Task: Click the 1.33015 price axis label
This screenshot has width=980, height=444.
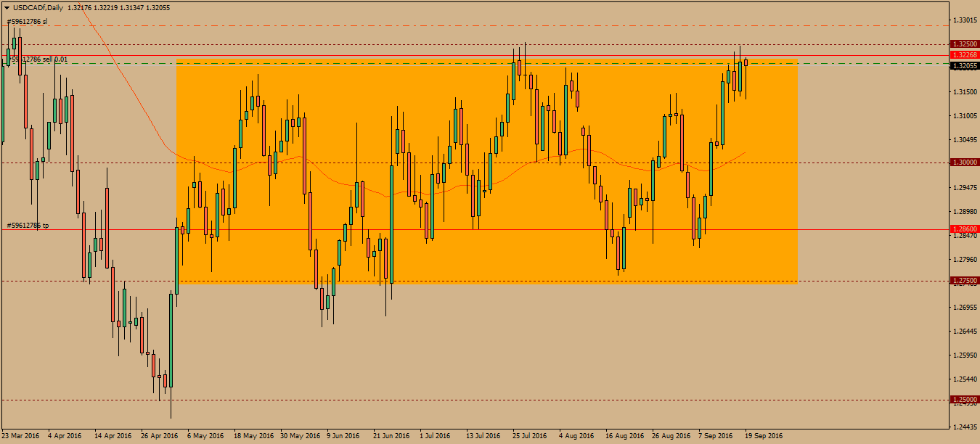Action: pos(965,20)
